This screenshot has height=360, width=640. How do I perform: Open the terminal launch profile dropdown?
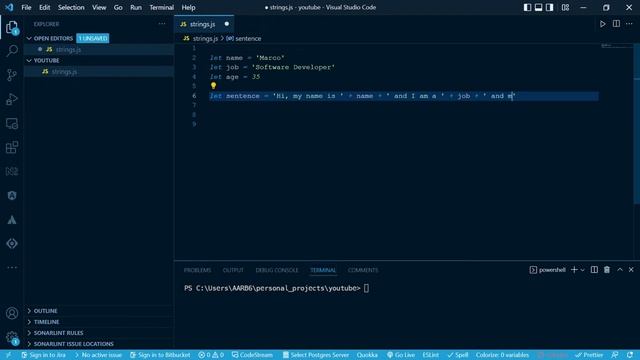pos(582,270)
